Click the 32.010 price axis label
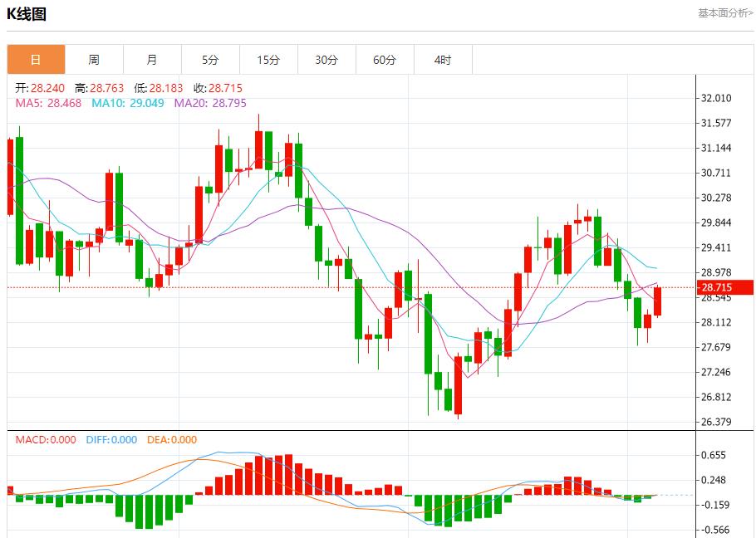Image resolution: width=756 pixels, height=538 pixels. [716, 98]
